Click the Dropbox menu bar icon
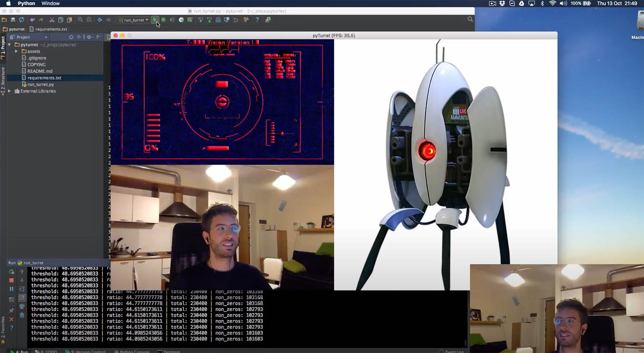Image resolution: width=644 pixels, height=353 pixels. click(x=502, y=3)
